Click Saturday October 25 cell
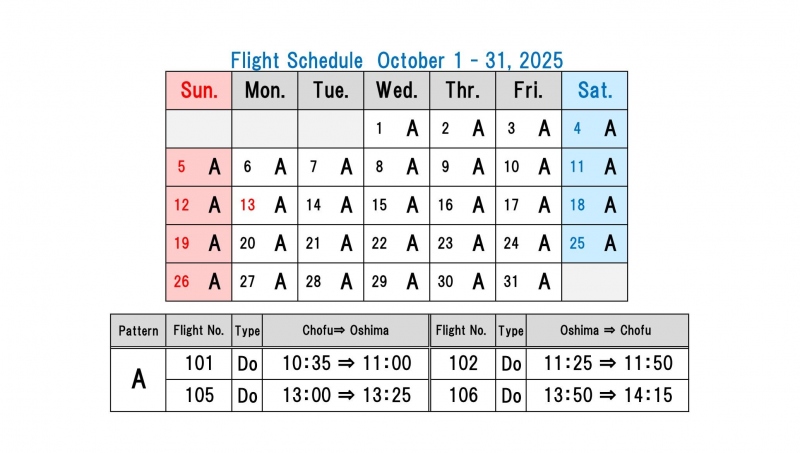Screen dimensions: 800x453 click(595, 243)
